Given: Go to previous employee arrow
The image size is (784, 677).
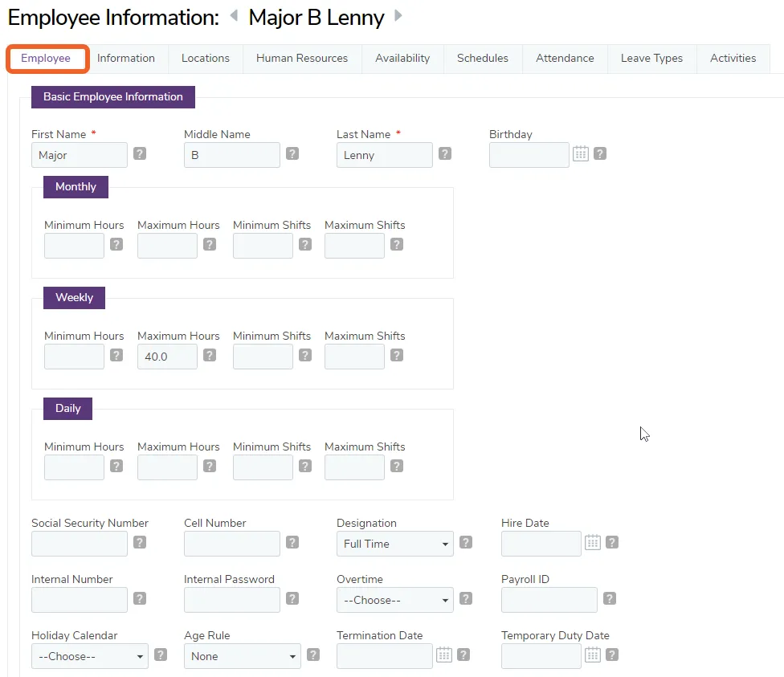Looking at the screenshot, I should click(x=234, y=15).
